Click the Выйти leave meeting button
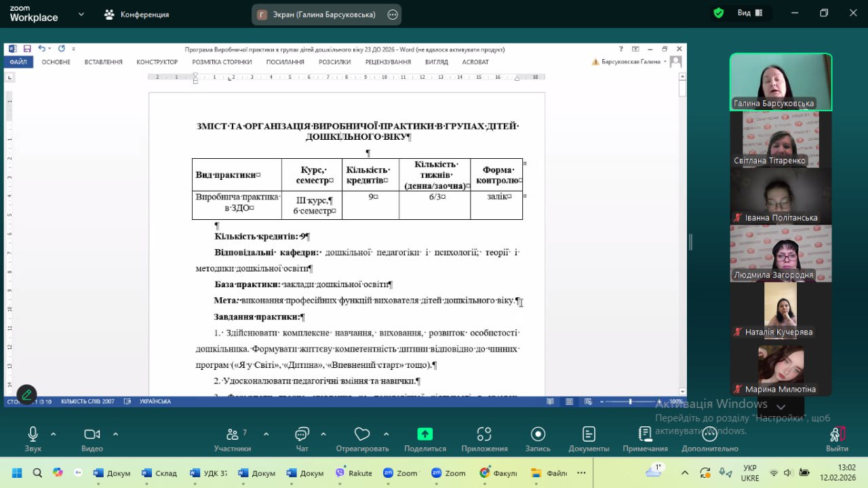The width and height of the screenshot is (868, 488). click(837, 434)
